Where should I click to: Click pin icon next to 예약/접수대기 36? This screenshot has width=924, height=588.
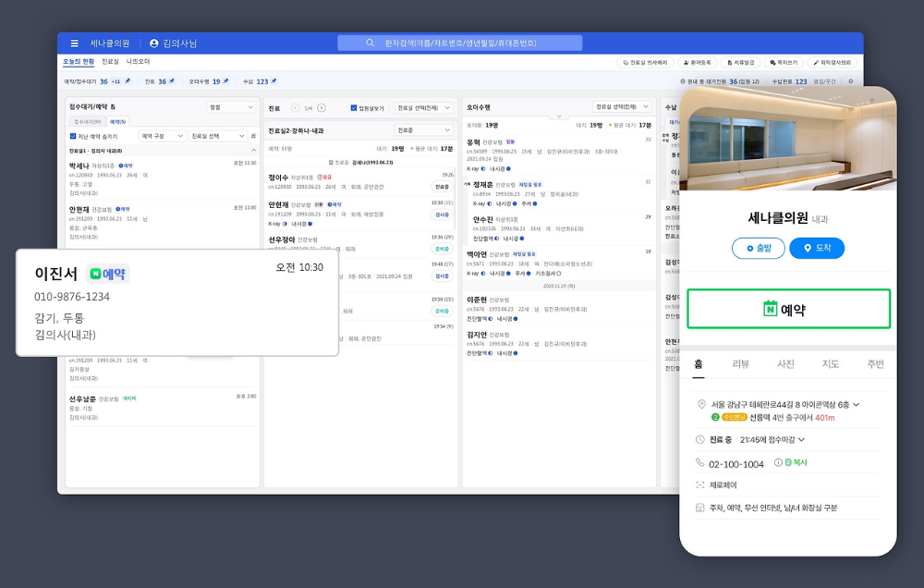[128, 80]
